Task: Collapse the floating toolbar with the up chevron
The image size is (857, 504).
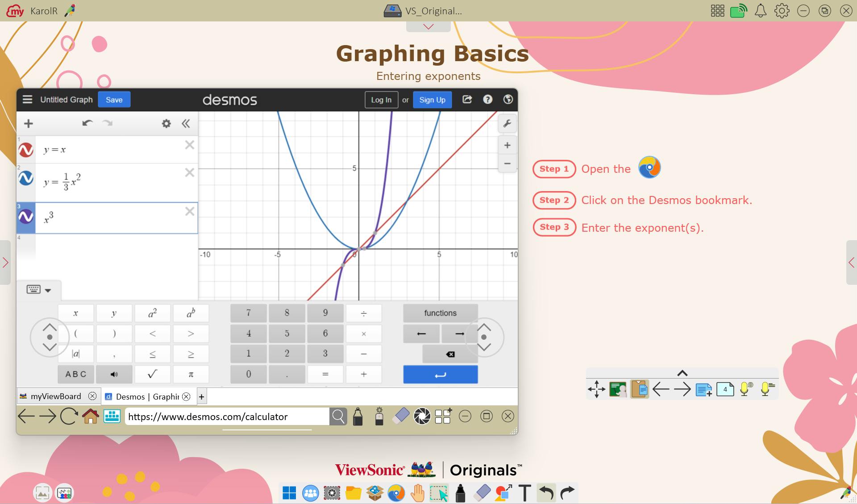Action: 682,373
